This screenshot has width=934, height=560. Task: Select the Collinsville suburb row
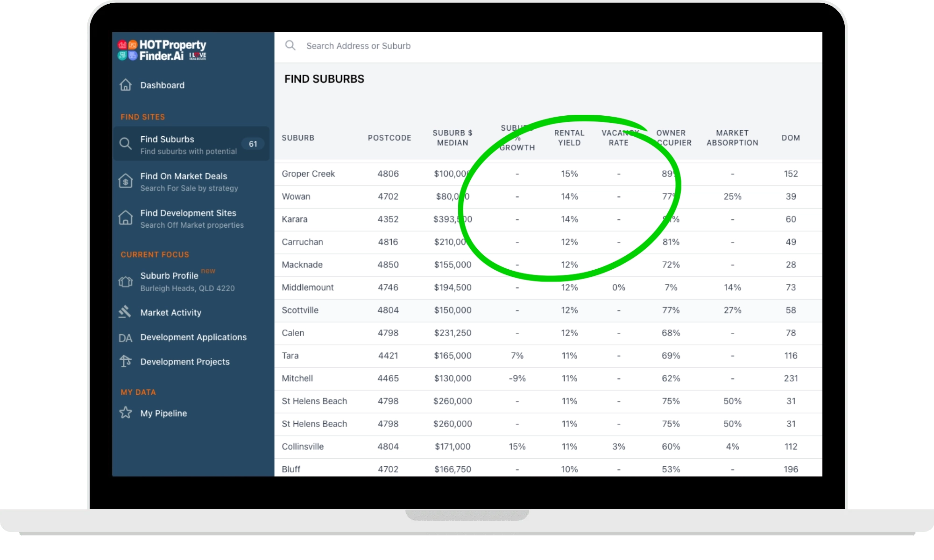click(303, 447)
